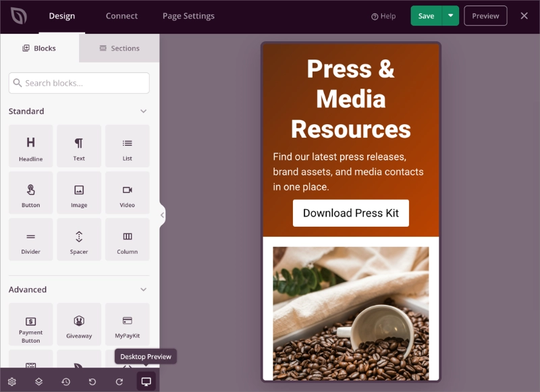Pick the Spacer block

pos(79,239)
